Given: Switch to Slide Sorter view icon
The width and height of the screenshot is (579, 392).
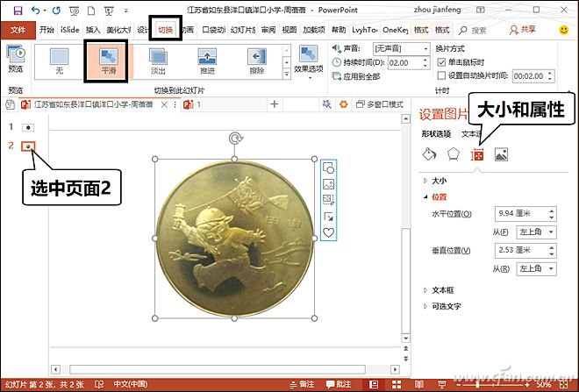Looking at the screenshot, I should pos(397,384).
